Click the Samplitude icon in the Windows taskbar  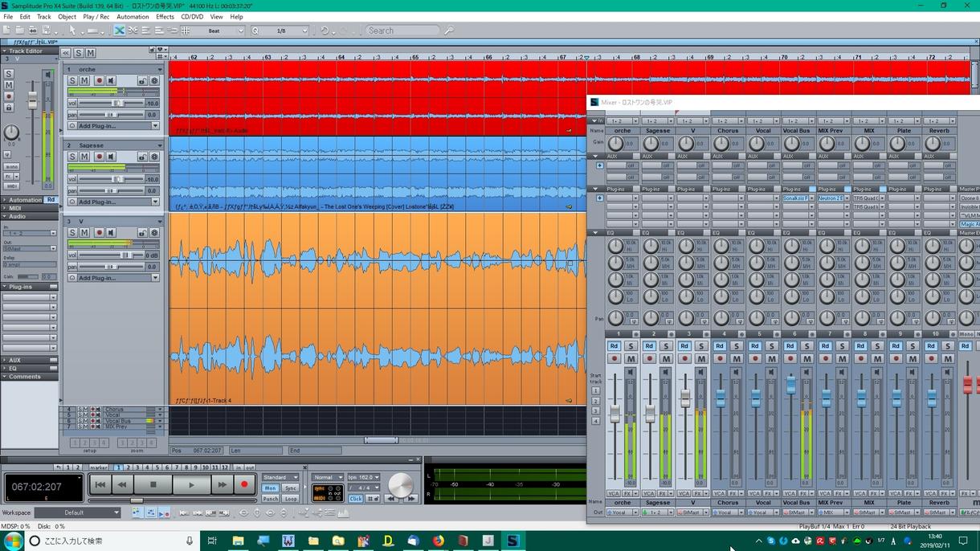tap(512, 541)
